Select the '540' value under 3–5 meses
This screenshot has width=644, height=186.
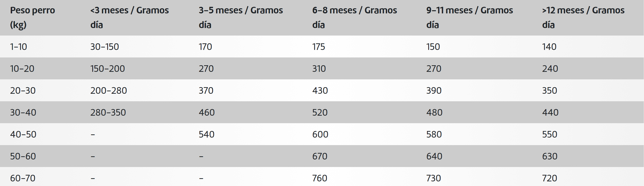pyautogui.click(x=207, y=134)
